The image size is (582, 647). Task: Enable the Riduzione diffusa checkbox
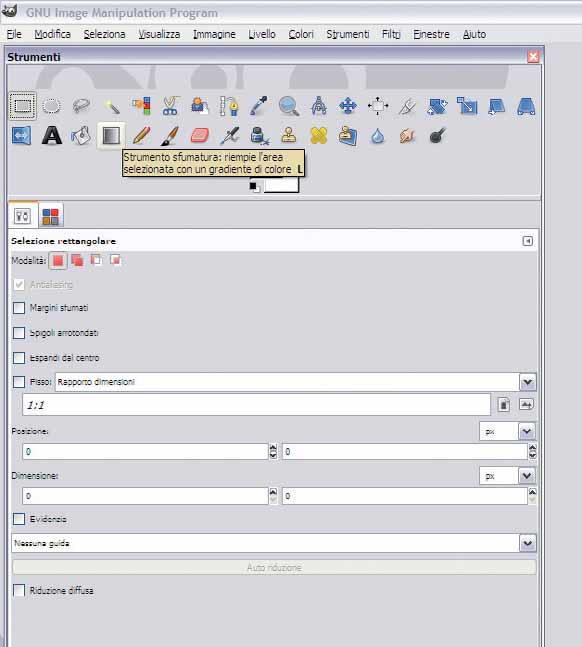point(19,590)
